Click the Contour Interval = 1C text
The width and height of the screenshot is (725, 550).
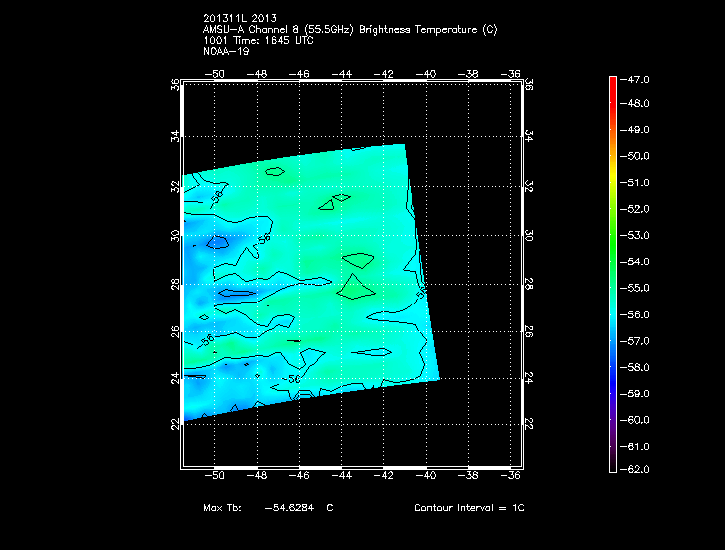tap(469, 508)
